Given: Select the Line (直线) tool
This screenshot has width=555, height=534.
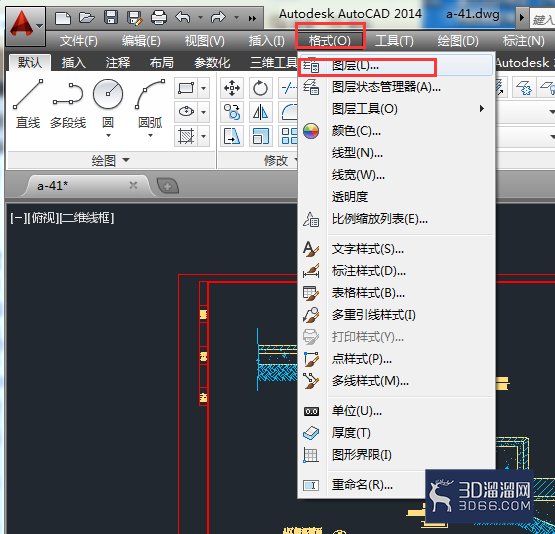Looking at the screenshot, I should pyautogui.click(x=28, y=104).
